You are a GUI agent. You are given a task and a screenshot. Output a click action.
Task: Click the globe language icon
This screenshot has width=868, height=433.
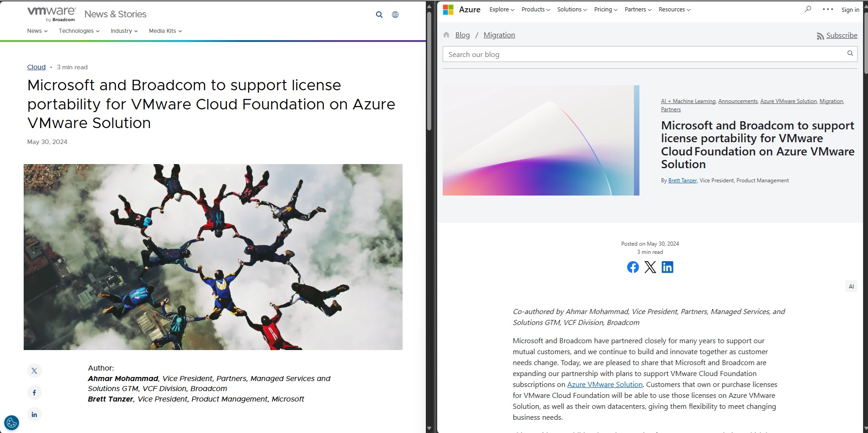pyautogui.click(x=395, y=14)
